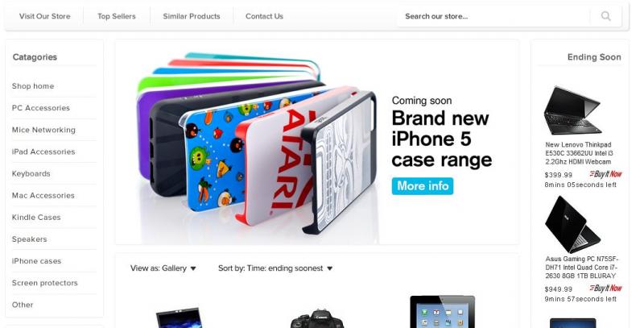
Task: Open the Top Sellers menu item
Action: 117,16
